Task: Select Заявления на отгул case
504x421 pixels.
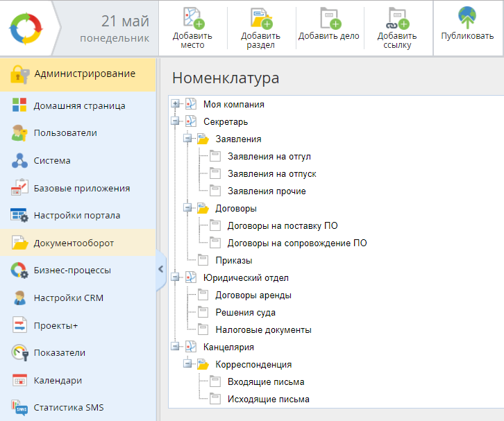Action: click(x=269, y=156)
